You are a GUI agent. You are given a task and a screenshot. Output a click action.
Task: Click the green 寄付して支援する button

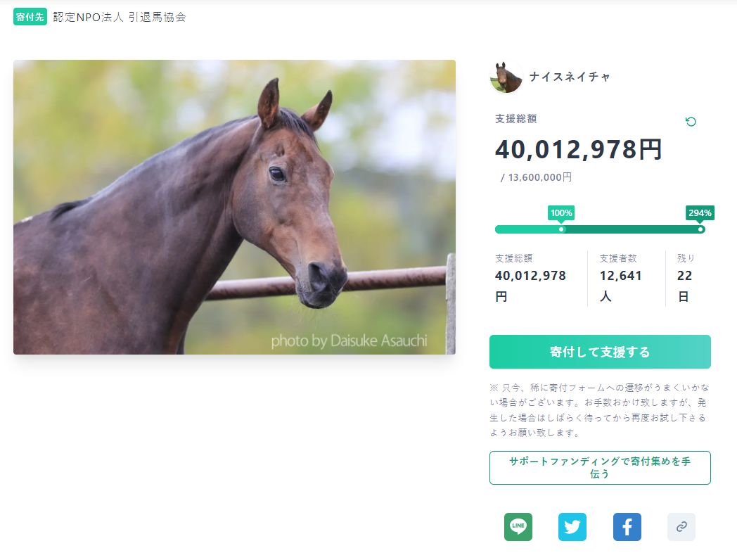coord(600,352)
